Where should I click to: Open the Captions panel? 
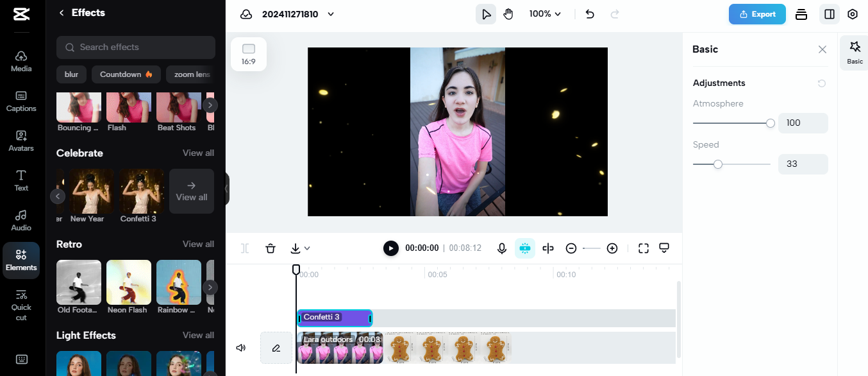[x=21, y=101]
